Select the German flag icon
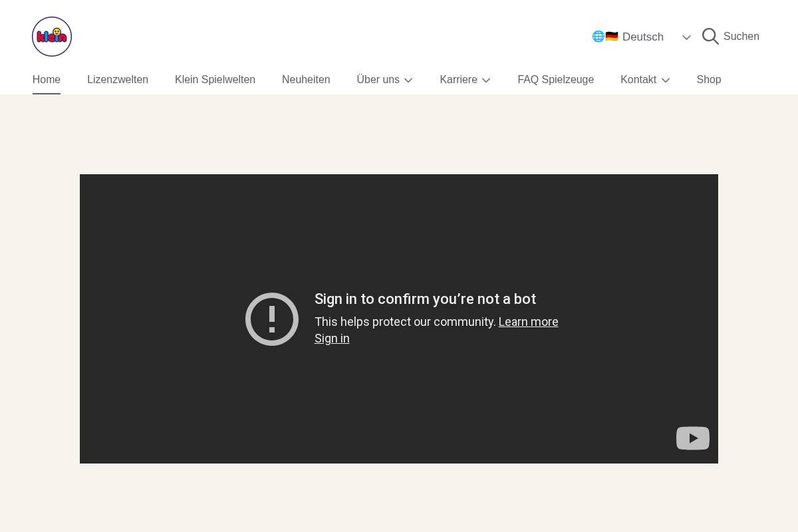The image size is (798, 532). click(x=611, y=37)
